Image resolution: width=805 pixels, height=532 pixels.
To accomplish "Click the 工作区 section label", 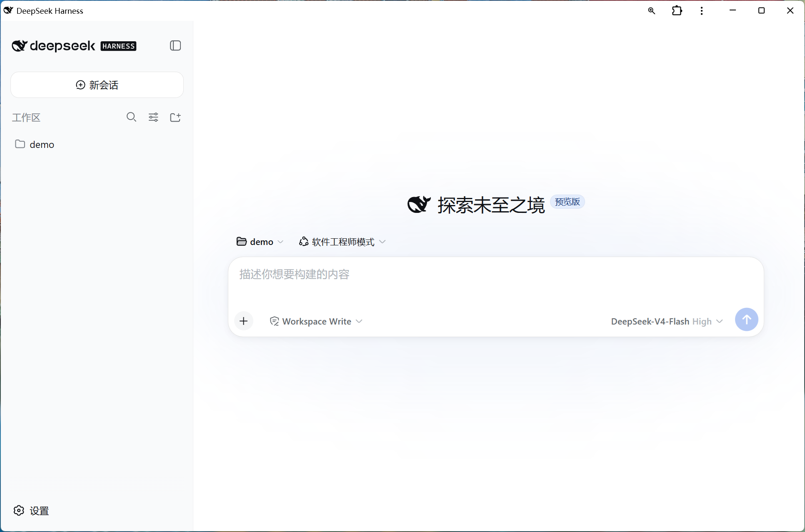I will click(x=26, y=117).
